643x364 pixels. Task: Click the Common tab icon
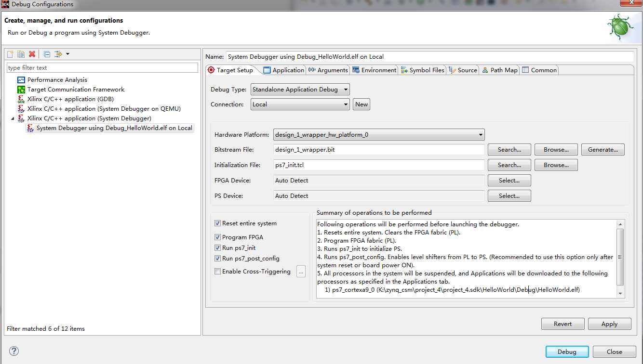click(525, 70)
